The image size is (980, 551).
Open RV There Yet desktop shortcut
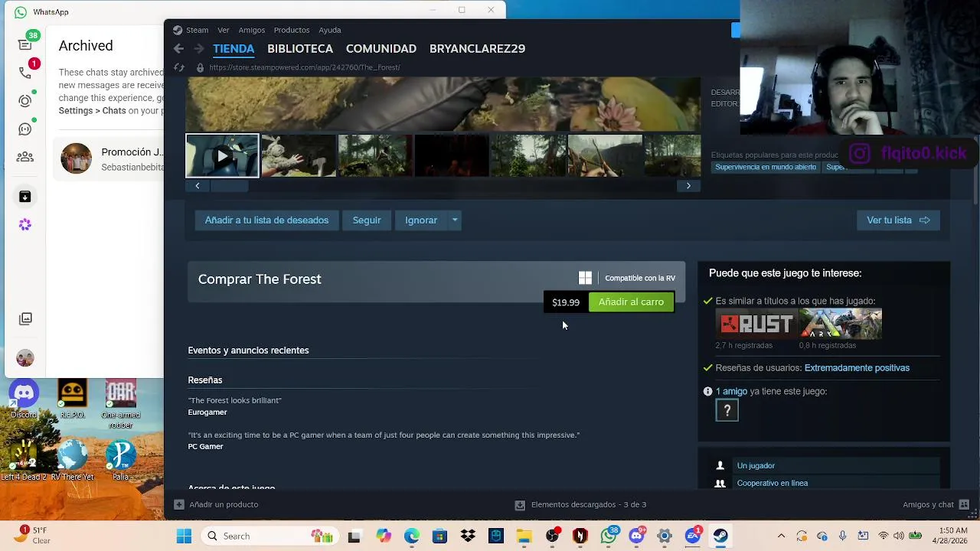coord(72,460)
